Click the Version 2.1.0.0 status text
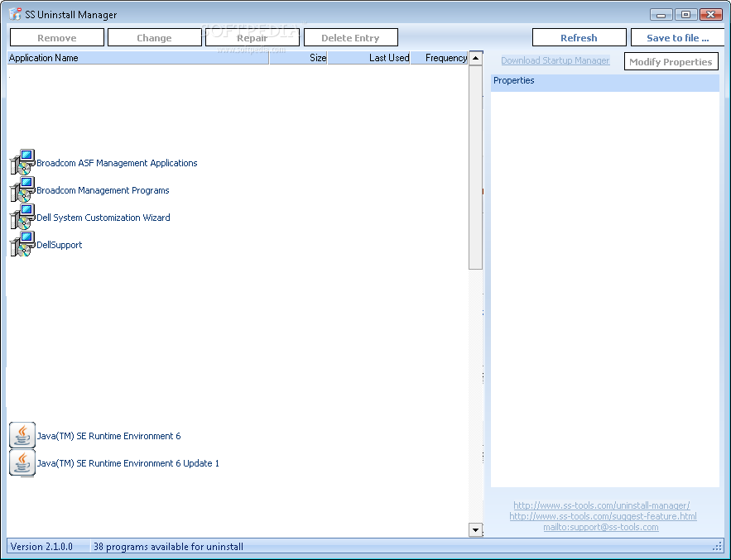 41,547
